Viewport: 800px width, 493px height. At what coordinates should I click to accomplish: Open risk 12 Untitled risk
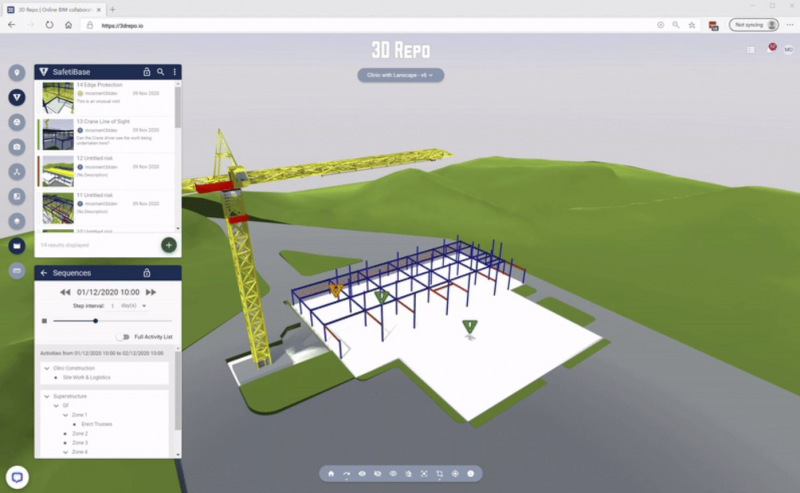pos(106,171)
